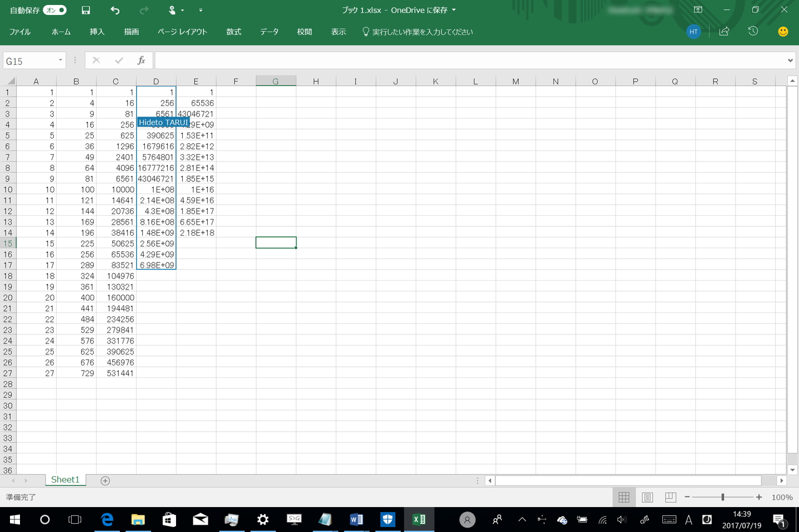
Task: Open the ファイル tab
Action: click(x=20, y=32)
